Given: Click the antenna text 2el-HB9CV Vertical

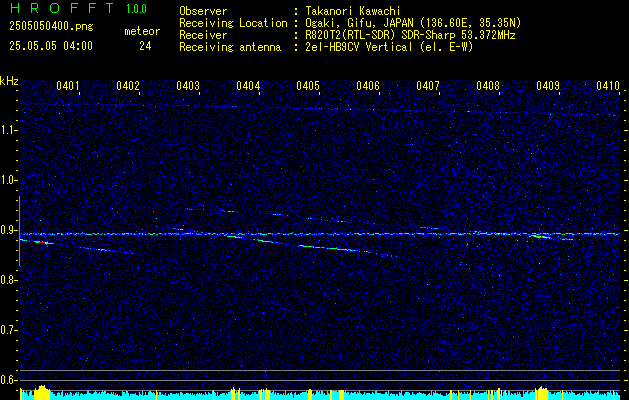Looking at the screenshot, I should coord(389,47).
